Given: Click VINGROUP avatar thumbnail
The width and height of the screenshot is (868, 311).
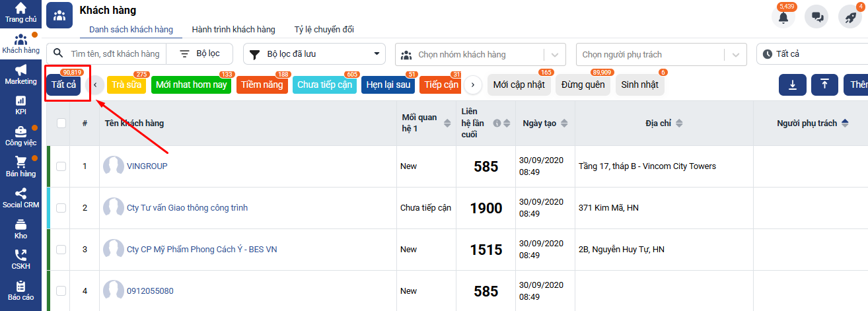Looking at the screenshot, I should pyautogui.click(x=114, y=166).
